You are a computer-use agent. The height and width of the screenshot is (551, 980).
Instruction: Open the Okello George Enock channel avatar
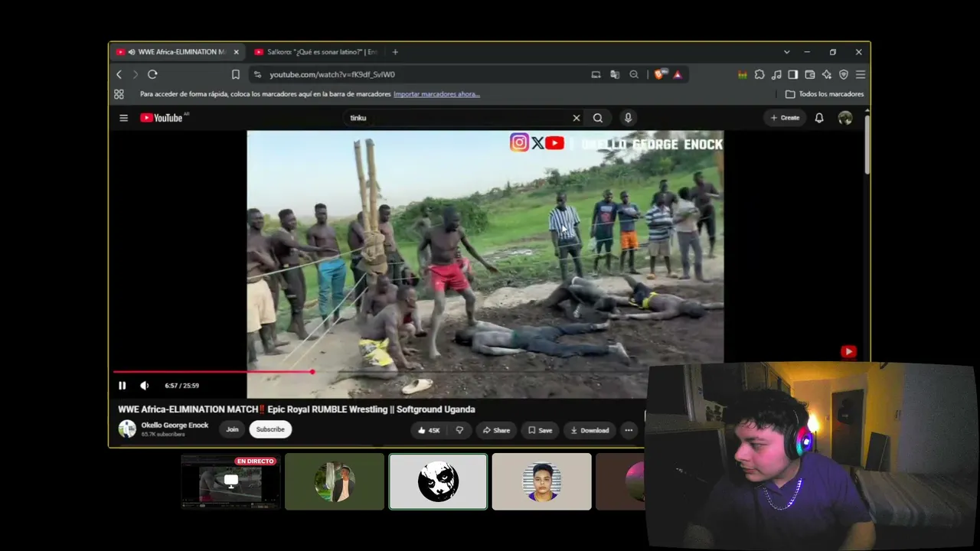127,429
